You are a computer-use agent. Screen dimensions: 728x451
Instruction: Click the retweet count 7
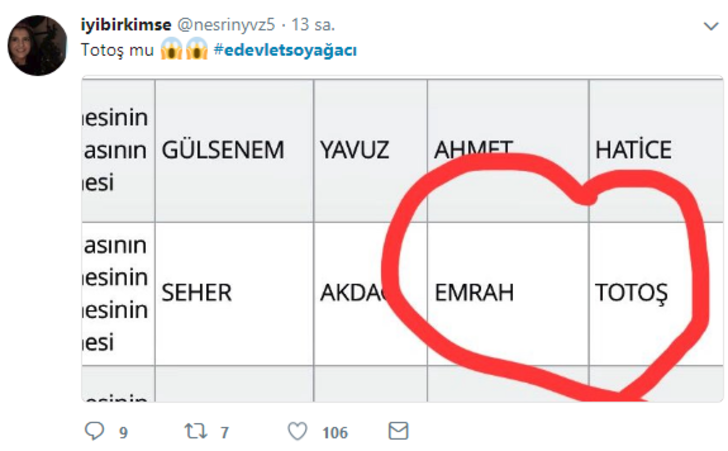click(224, 432)
